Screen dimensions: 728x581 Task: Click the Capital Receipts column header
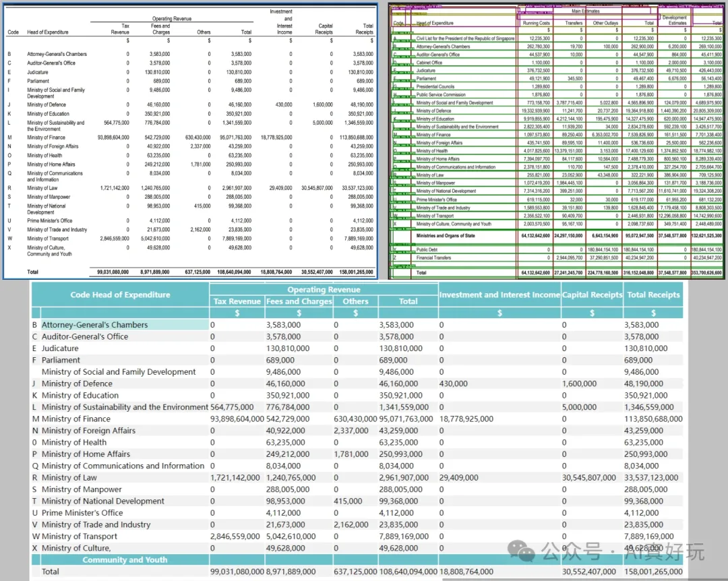click(592, 295)
